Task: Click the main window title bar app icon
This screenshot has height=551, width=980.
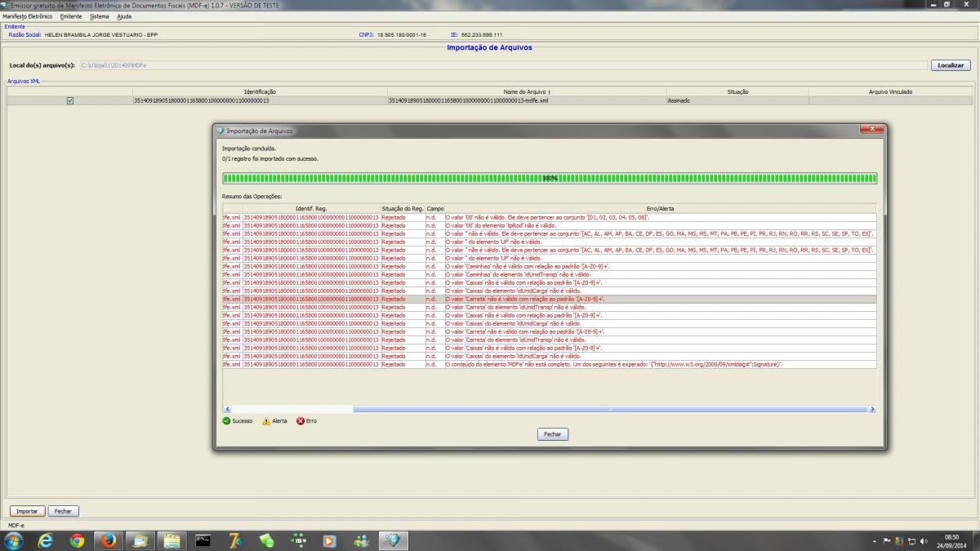Action: [x=5, y=5]
